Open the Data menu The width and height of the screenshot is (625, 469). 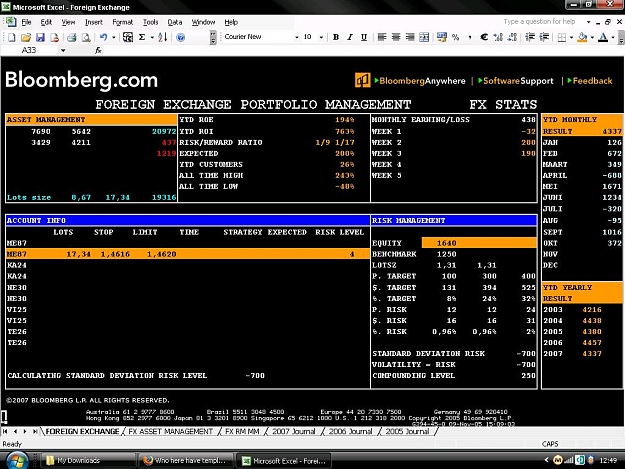click(175, 22)
